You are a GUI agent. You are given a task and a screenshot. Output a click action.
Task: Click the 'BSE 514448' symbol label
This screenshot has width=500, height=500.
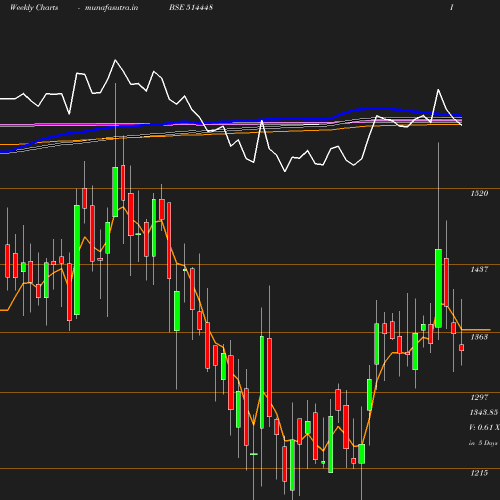click(x=191, y=7)
